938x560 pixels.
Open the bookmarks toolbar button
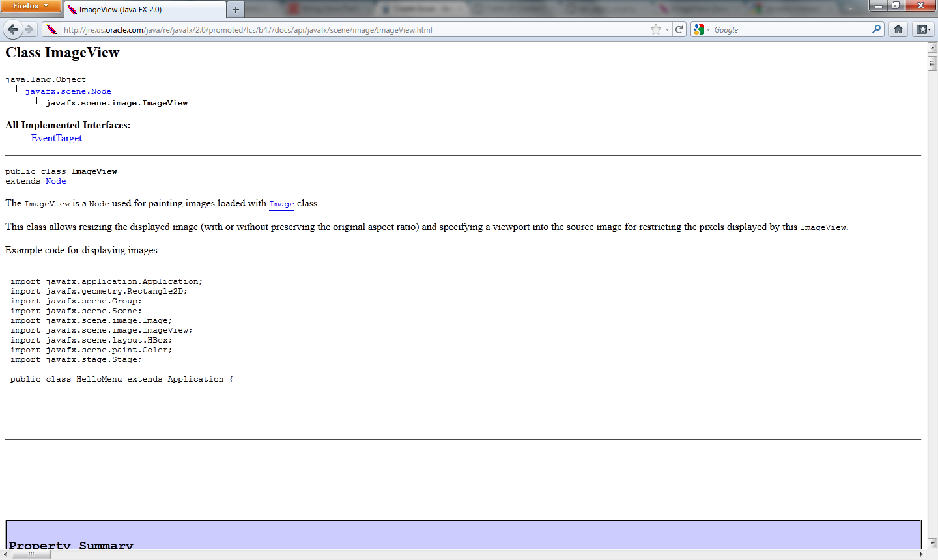(923, 29)
